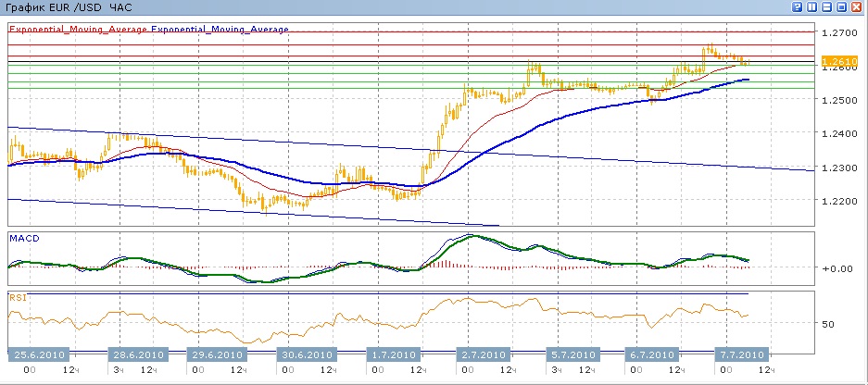Viewport: 868px width, 385px height.
Task: Close the chart with red X
Action: tap(857, 6)
